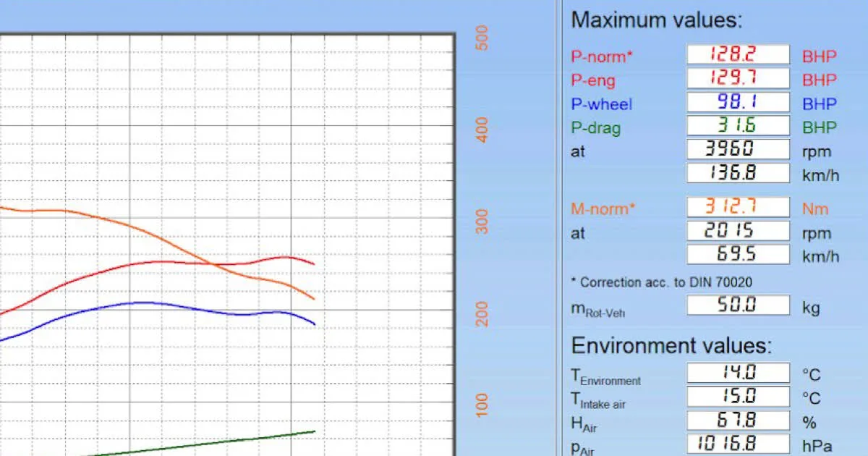
Task: Select the mRot-Veh 50.0 kg field
Action: coord(738,305)
